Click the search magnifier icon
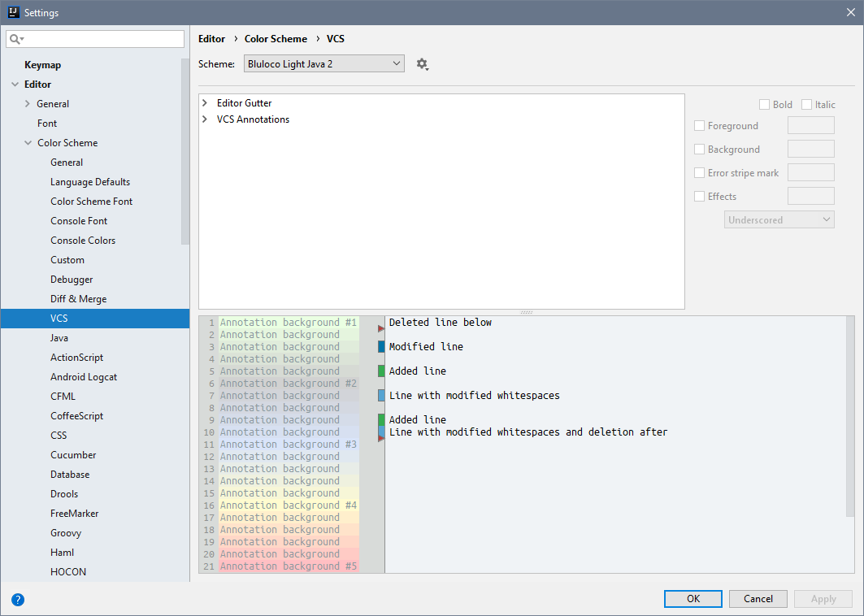Screen dimensions: 864x616 point(15,39)
